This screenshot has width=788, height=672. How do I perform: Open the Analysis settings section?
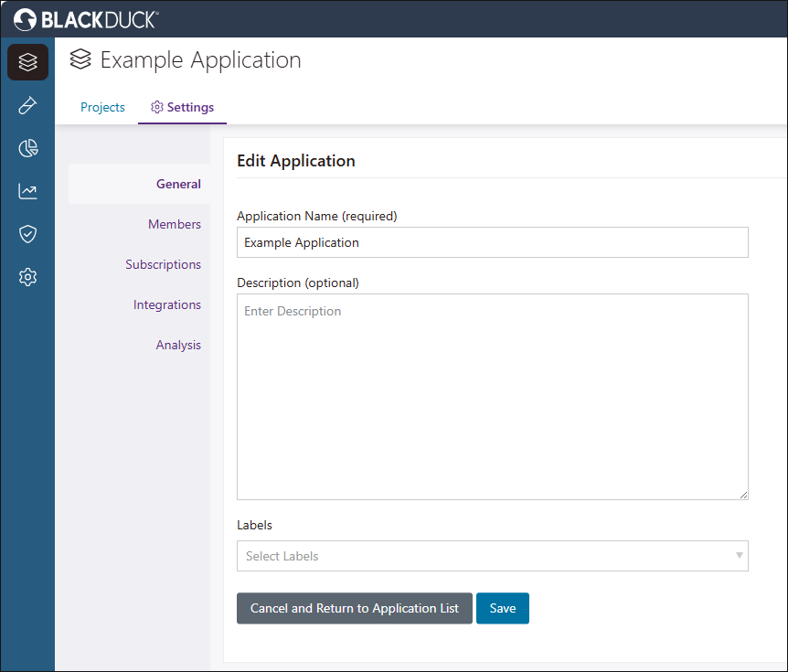coord(178,345)
